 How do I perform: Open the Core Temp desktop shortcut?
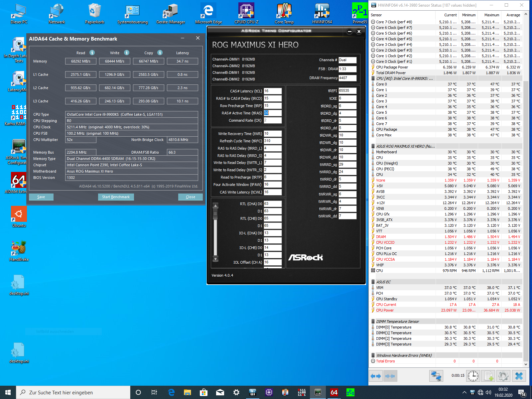coord(284,13)
